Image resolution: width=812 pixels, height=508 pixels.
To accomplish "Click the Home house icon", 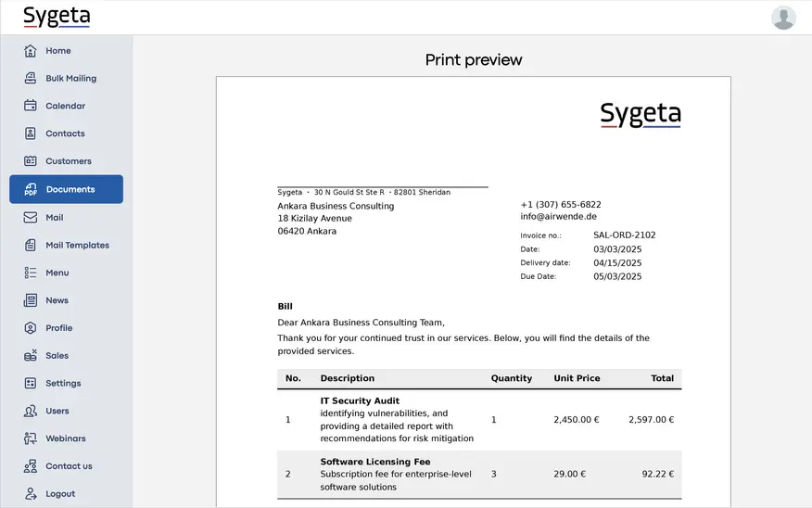I will [31, 51].
